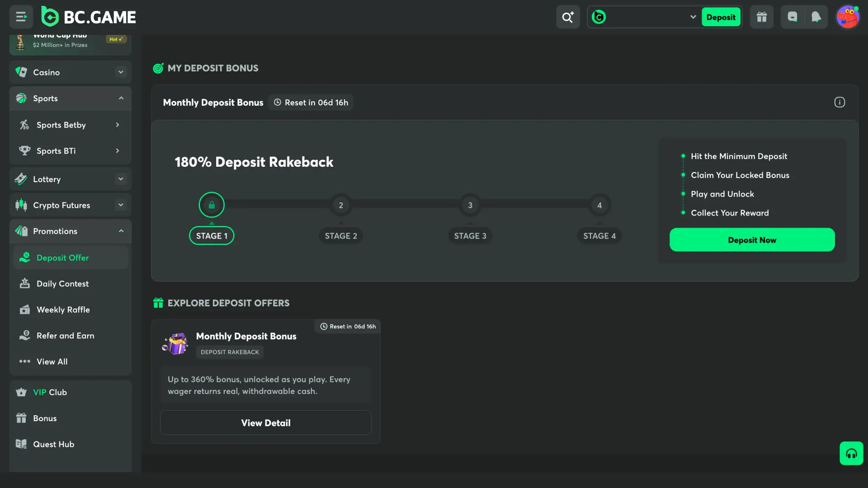Click the Promotions megaphone icon

click(21, 231)
